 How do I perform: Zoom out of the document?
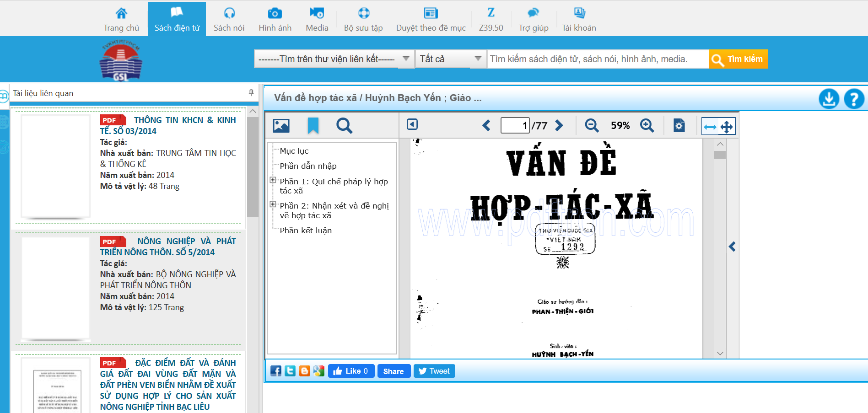(592, 125)
